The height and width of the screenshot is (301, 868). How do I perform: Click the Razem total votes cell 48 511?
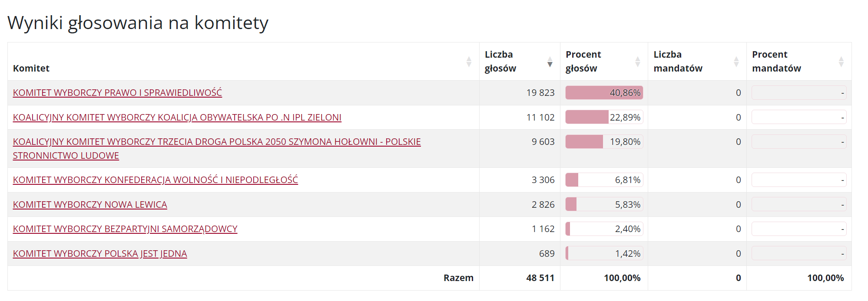[540, 278]
